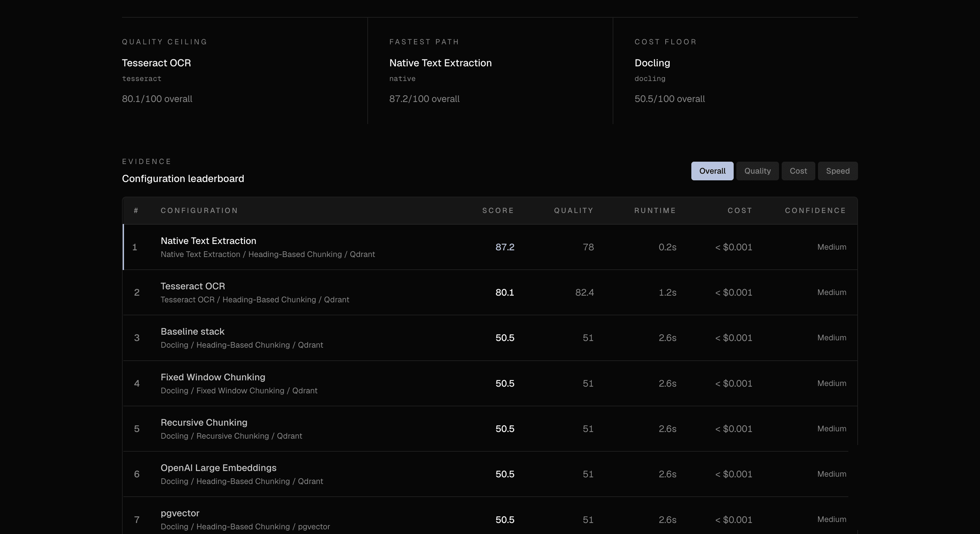This screenshot has width=980, height=534.
Task: Open the Quality Ceiling Tesseract OCR card
Action: [x=245, y=71]
